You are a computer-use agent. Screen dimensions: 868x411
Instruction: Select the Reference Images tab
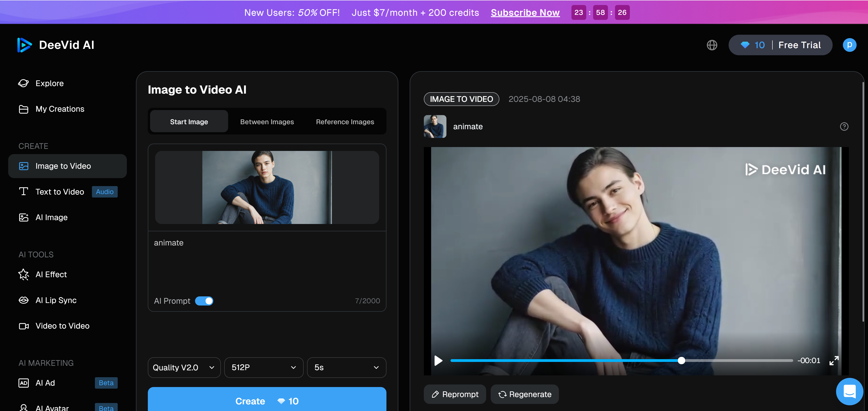click(345, 122)
